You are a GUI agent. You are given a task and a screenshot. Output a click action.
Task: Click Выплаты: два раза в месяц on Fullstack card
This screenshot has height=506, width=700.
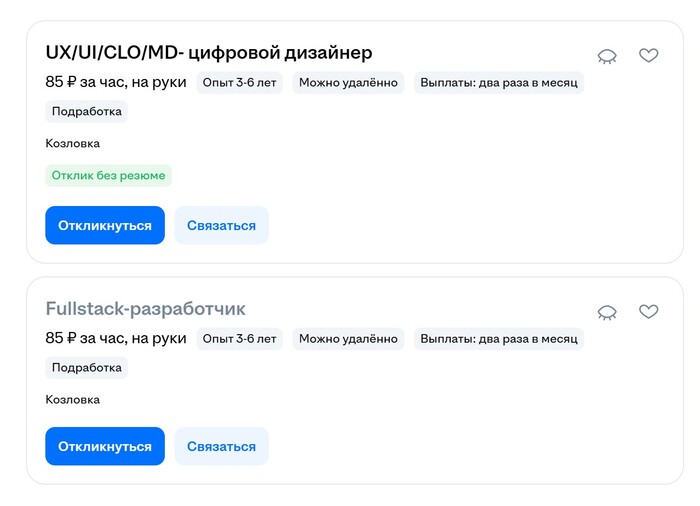coord(499,339)
